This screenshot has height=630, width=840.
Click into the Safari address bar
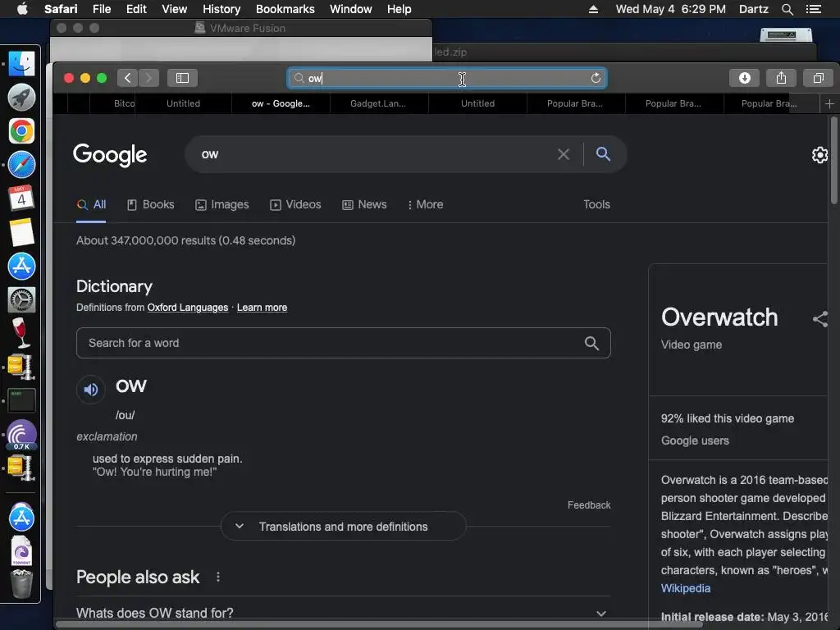(x=447, y=78)
